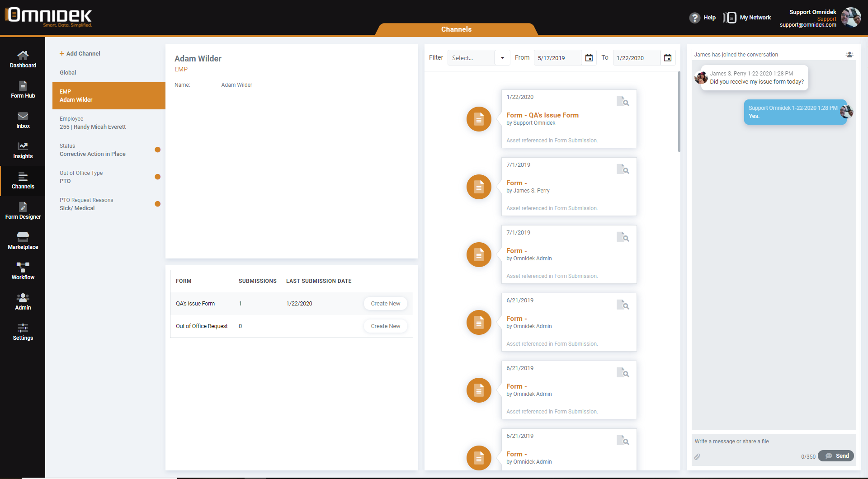Select Out of Office Type PTO channel
The height and width of the screenshot is (479, 868).
point(109,177)
